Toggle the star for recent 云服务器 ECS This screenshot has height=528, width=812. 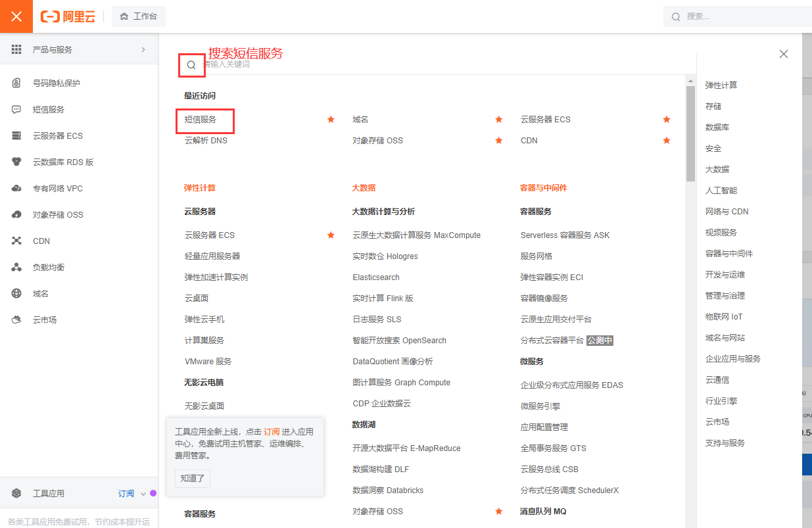[x=667, y=120]
